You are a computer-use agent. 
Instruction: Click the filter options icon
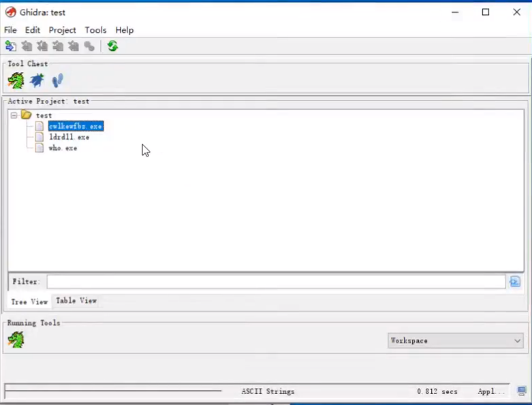click(x=515, y=282)
